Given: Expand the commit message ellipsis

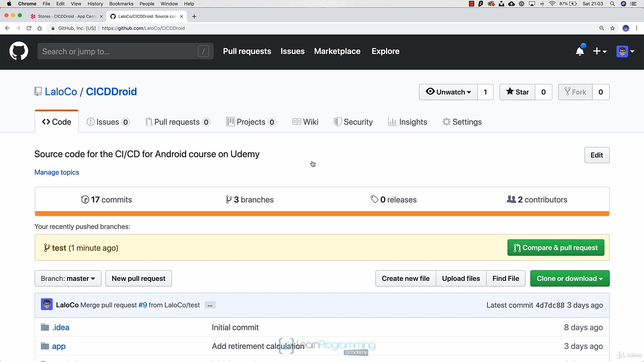Looking at the screenshot, I should (210, 305).
